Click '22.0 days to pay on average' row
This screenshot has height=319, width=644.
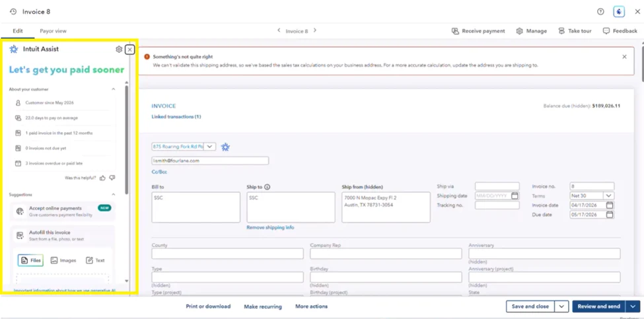coord(63,118)
